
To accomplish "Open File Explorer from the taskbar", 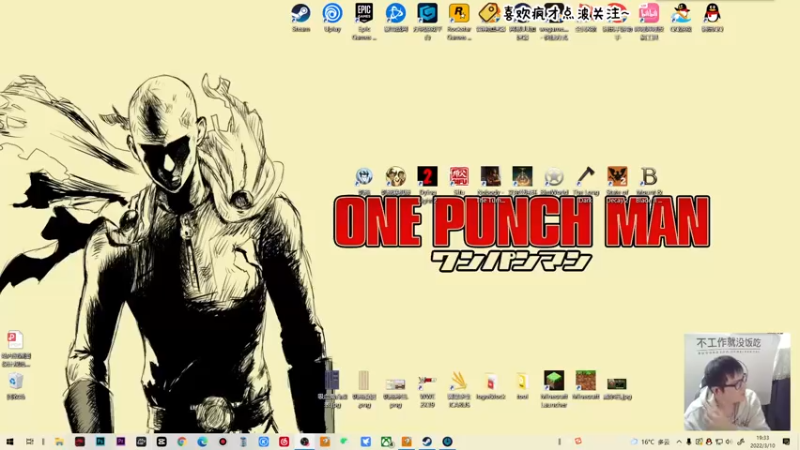I will coord(59,441).
